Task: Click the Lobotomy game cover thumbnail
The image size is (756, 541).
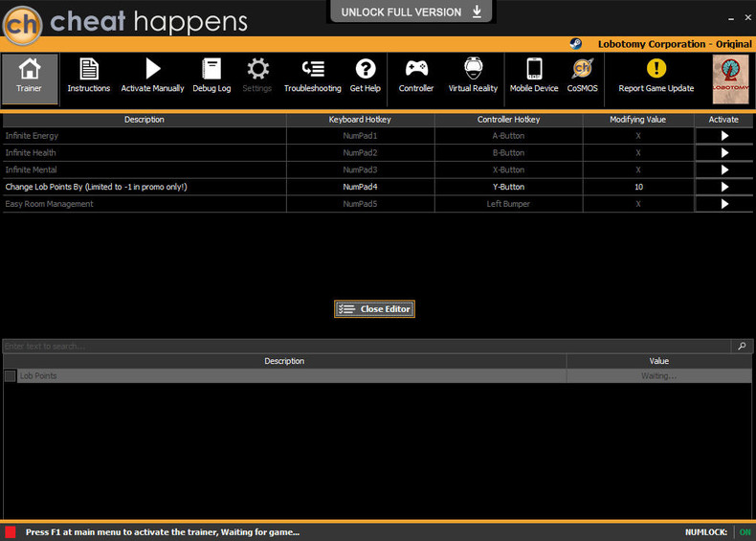Action: pos(731,79)
